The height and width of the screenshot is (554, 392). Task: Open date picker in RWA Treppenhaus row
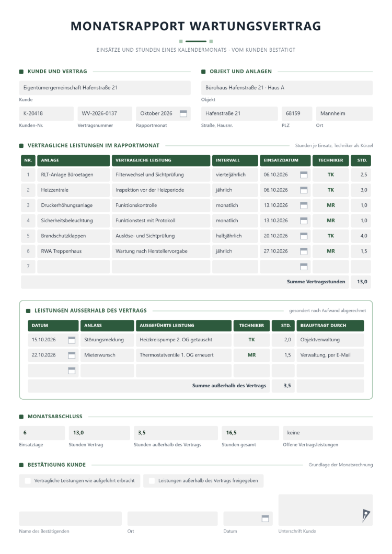pos(304,251)
